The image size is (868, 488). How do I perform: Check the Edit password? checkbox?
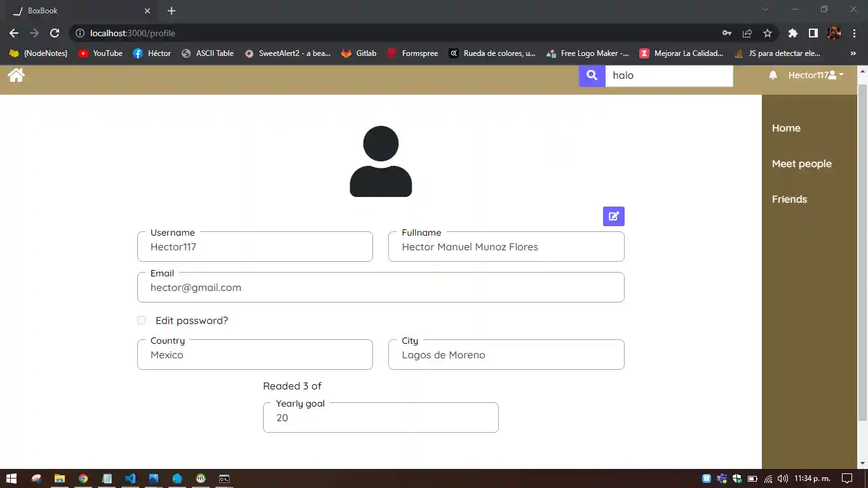[141, 320]
